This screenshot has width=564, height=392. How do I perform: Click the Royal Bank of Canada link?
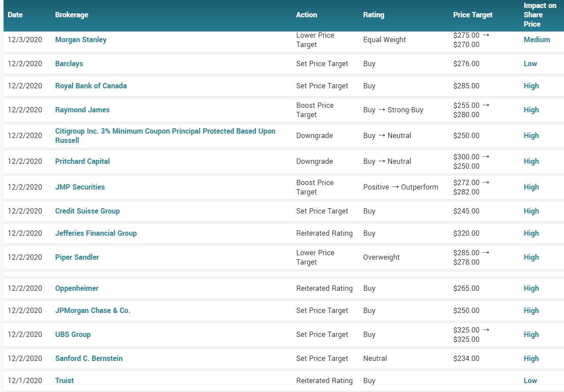[91, 86]
